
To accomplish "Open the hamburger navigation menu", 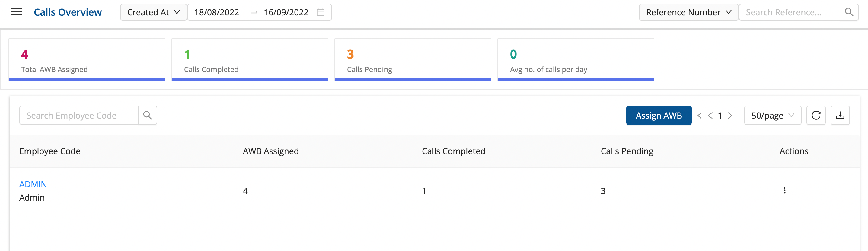I will 17,12.
